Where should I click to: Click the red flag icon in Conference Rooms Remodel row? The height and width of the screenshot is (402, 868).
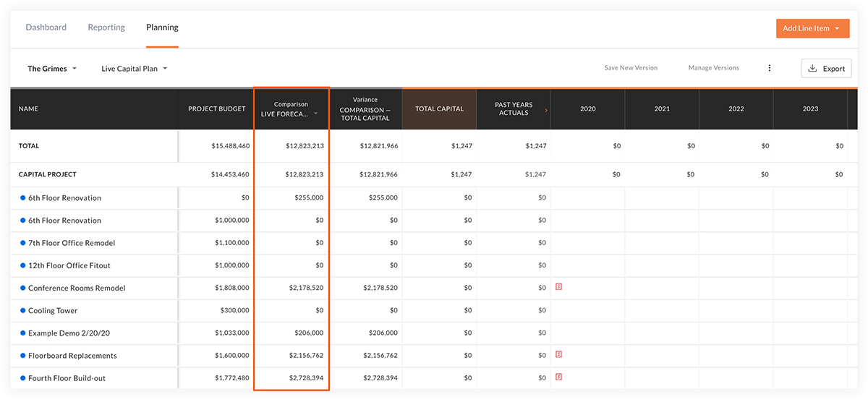558,287
